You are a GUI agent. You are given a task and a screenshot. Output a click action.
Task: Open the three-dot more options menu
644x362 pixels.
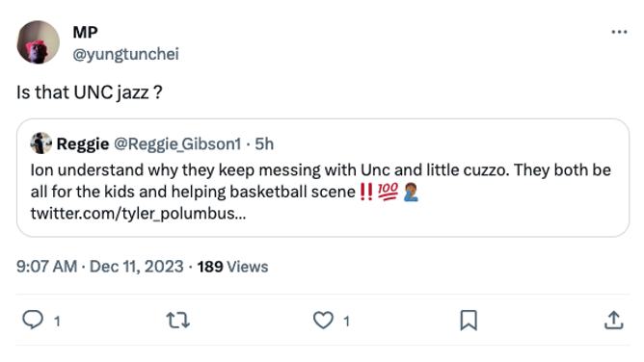(619, 32)
